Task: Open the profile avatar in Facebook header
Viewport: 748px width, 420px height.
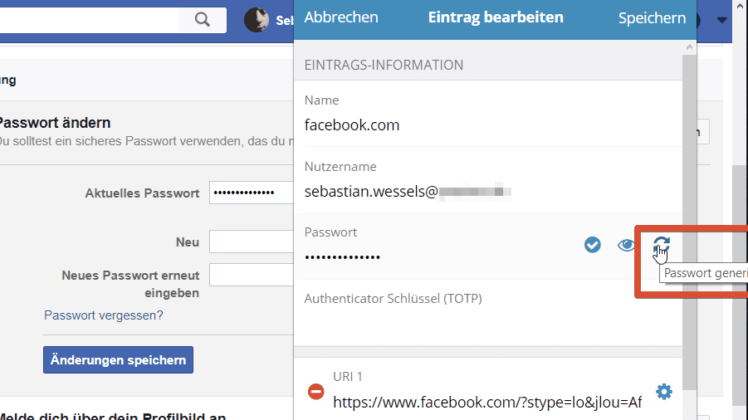Action: click(256, 19)
